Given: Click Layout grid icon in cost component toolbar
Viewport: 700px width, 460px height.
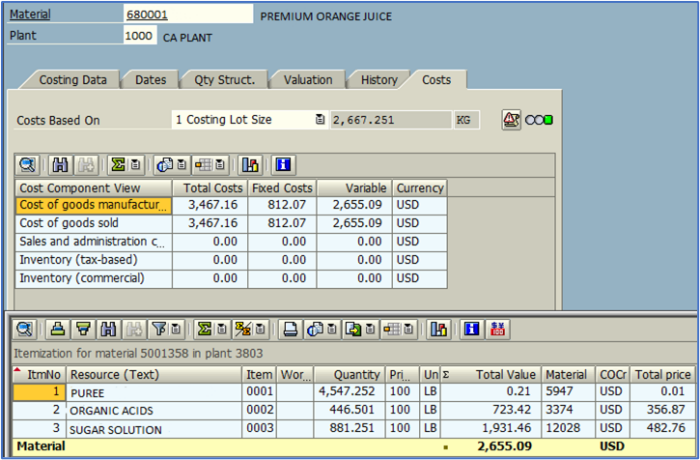Looking at the screenshot, I should coord(203,165).
